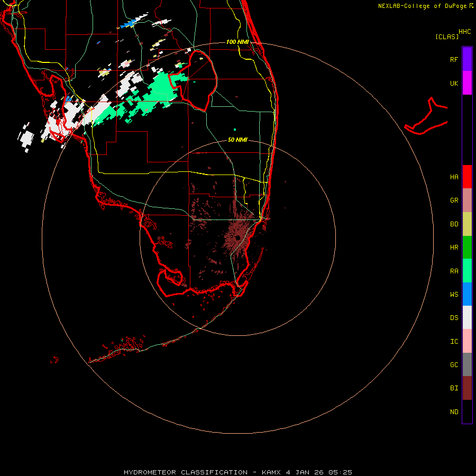Click the RF purple legend swatch
This screenshot has width=476, height=476.
tap(467, 59)
